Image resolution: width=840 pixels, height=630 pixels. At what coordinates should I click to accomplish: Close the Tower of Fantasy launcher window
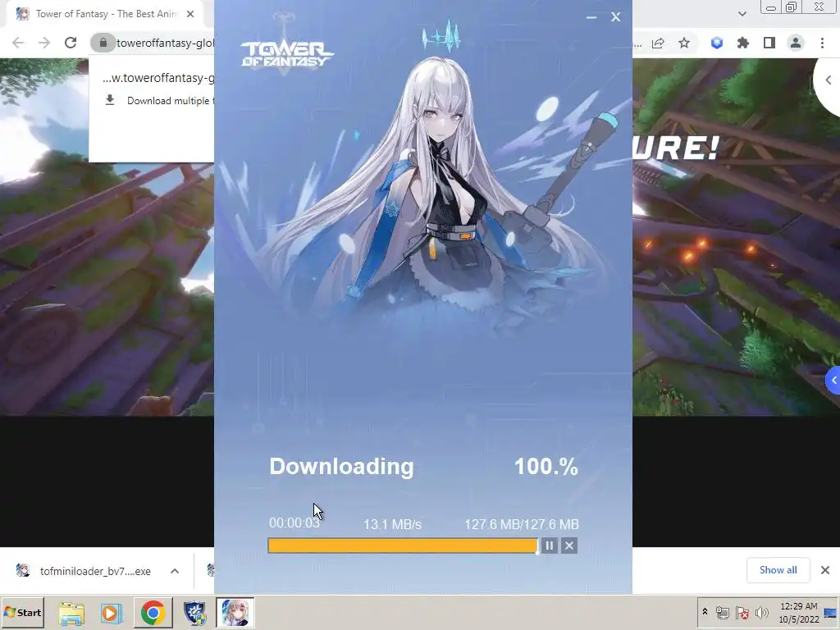tap(615, 17)
